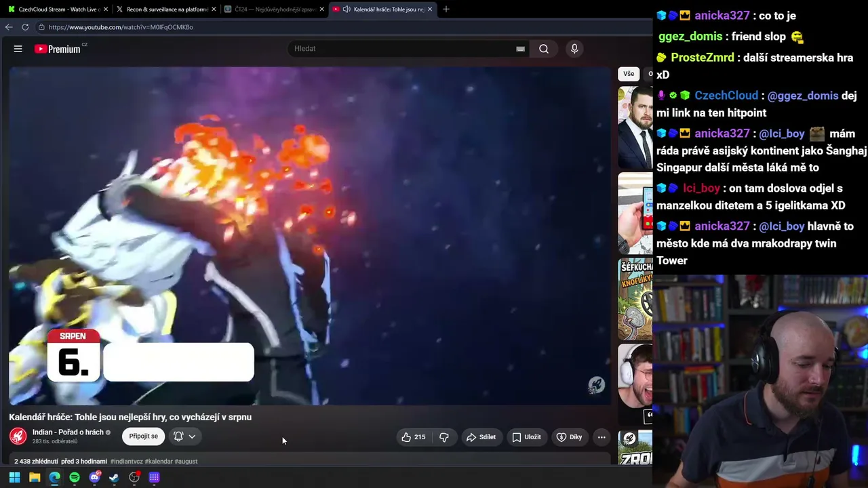Share the video via Sdílet

coord(481,437)
